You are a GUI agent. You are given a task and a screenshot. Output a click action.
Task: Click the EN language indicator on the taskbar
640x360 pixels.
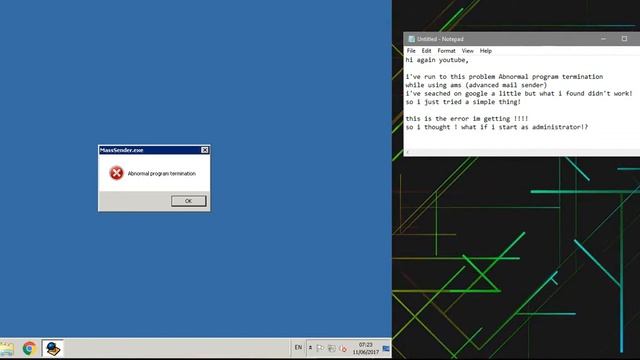click(x=298, y=348)
